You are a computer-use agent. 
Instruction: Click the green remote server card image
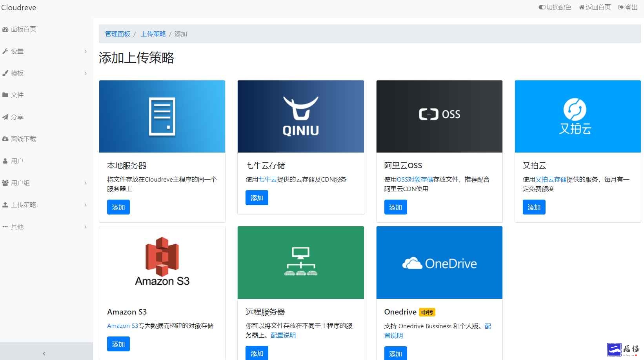coord(301,262)
